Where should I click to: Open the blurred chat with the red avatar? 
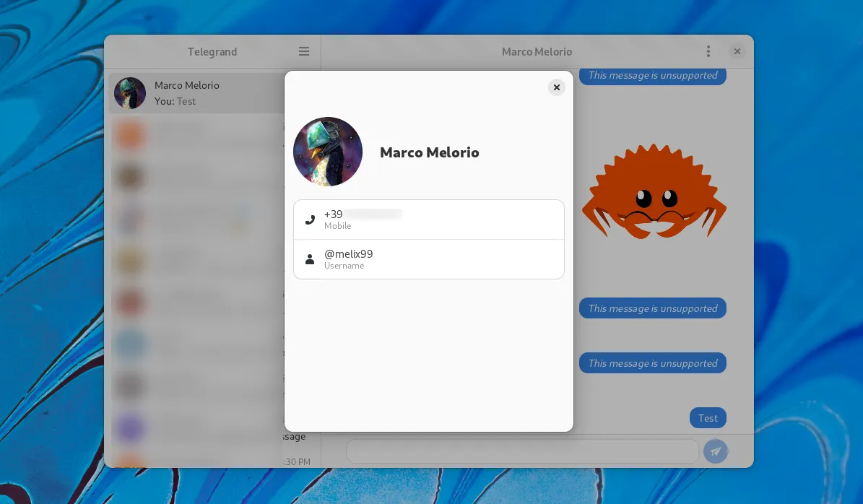[131, 302]
